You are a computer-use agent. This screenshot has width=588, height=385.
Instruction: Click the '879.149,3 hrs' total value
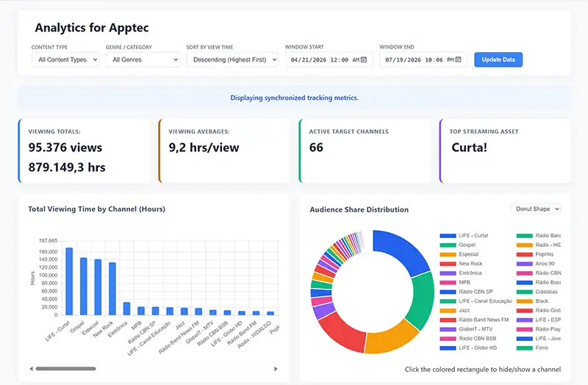point(67,168)
